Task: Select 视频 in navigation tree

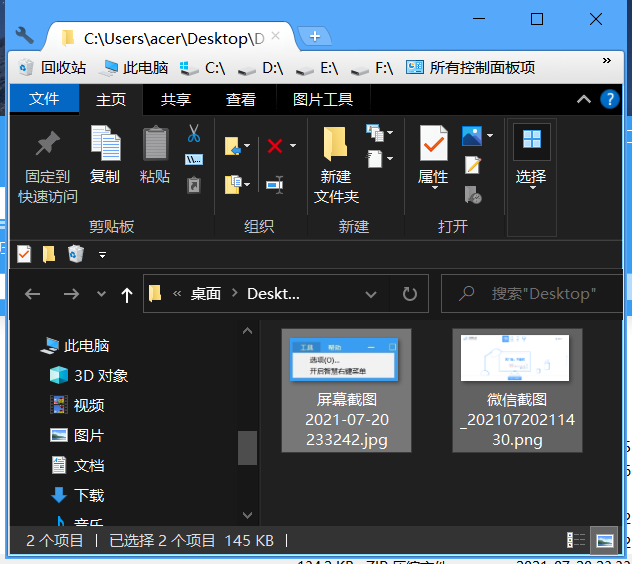Action: (77, 405)
